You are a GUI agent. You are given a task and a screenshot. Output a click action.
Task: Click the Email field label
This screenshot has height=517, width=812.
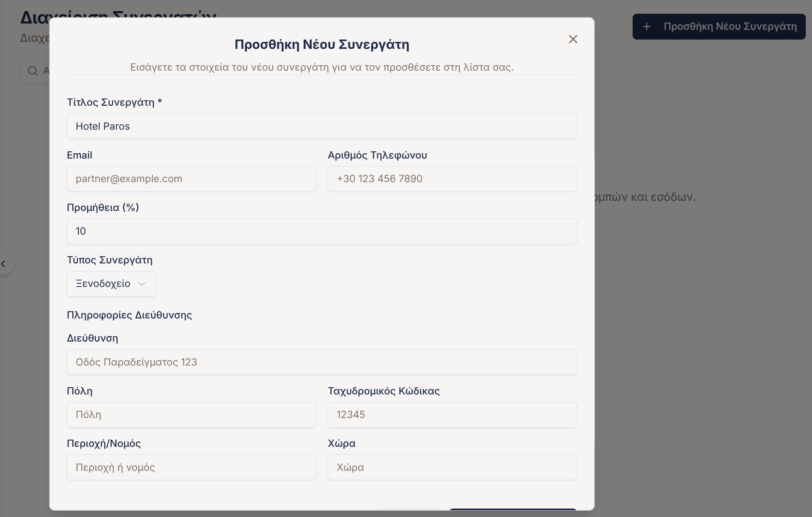(79, 155)
